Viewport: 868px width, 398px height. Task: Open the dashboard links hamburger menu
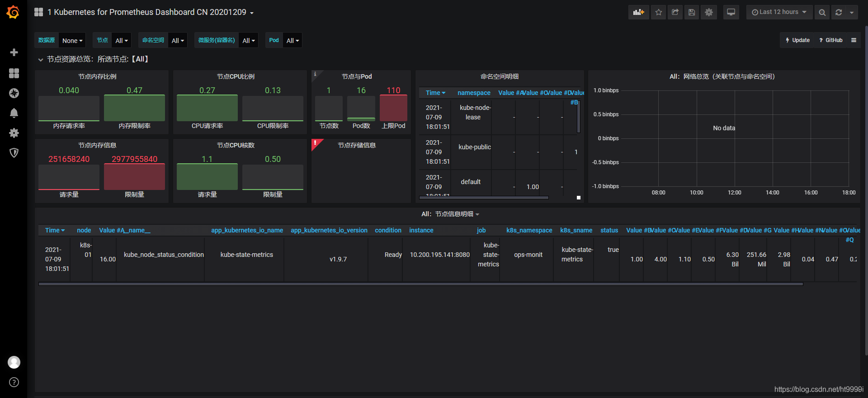pyautogui.click(x=854, y=40)
